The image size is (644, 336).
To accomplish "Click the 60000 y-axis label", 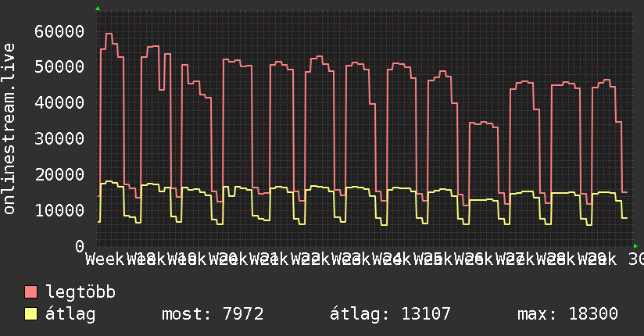I will tap(59, 31).
